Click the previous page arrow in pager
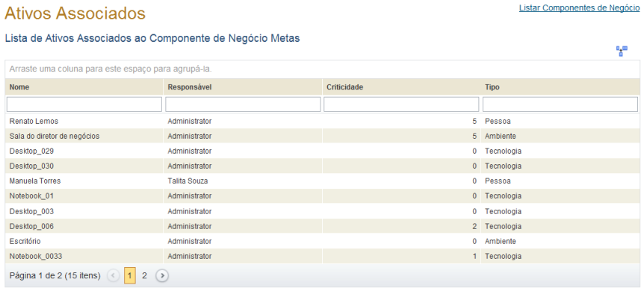Screen dimensions: 644x291 (114, 276)
